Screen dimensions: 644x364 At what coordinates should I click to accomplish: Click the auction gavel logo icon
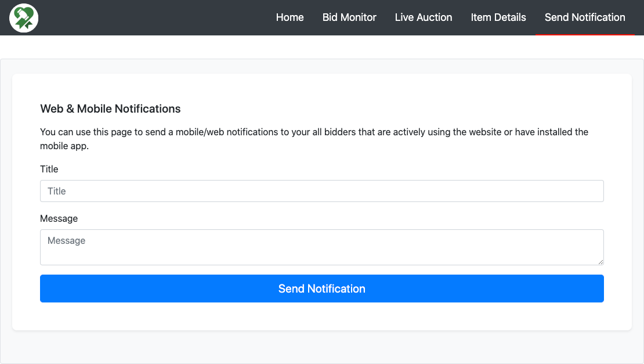tap(24, 17)
